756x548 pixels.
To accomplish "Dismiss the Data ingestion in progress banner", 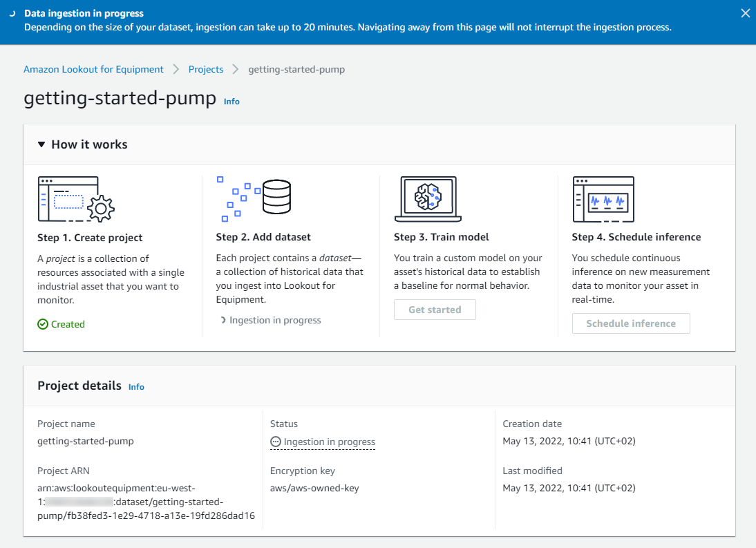I will [746, 14].
